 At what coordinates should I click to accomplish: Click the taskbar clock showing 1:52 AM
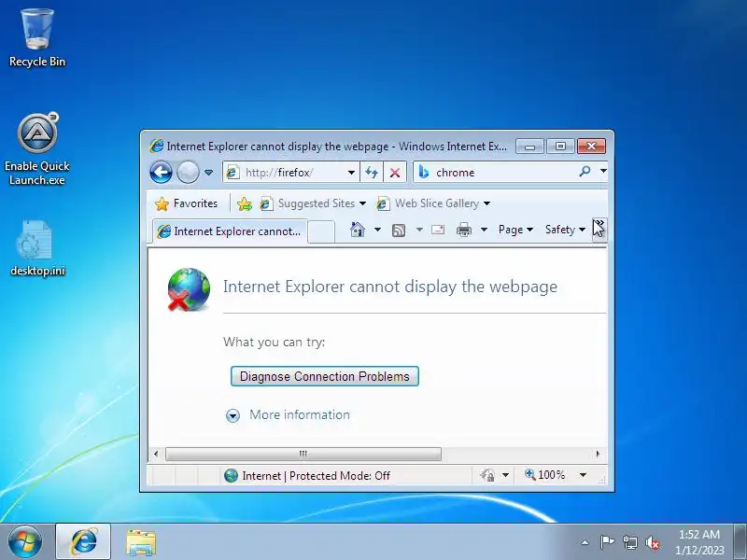tap(698, 542)
